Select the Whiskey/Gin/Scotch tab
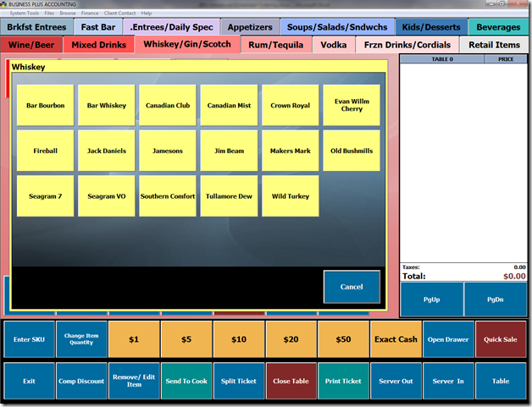The width and height of the screenshot is (532, 407). coord(187,44)
